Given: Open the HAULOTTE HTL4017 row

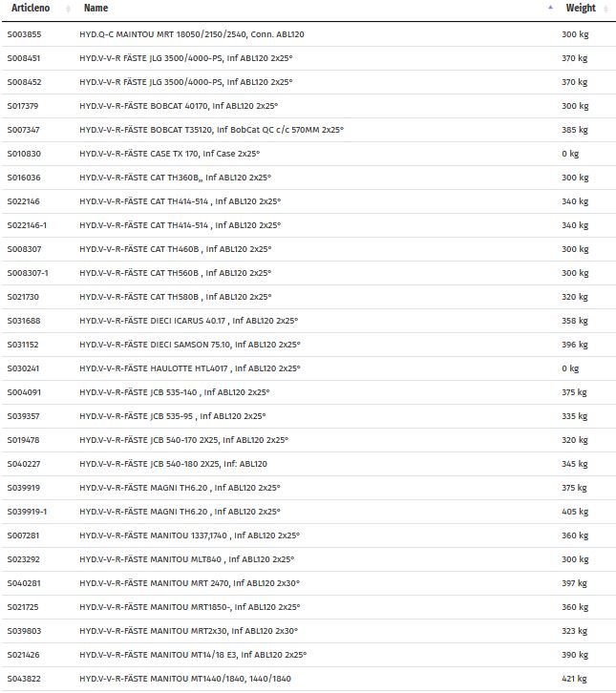Looking at the screenshot, I should [189, 368].
